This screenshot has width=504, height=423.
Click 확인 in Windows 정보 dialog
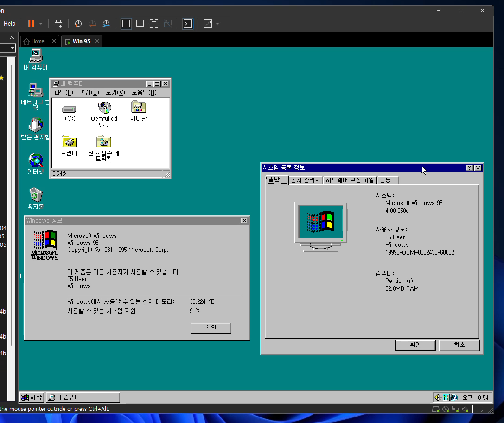pos(211,328)
